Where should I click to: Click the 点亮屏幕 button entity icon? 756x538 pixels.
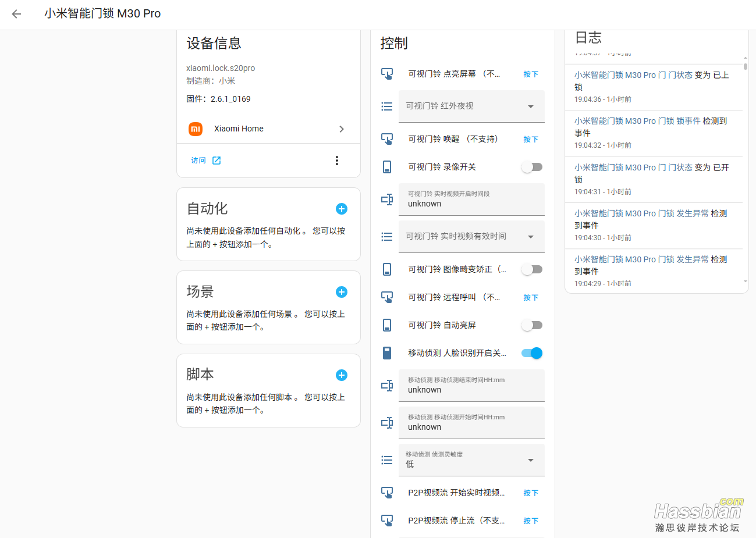[387, 74]
